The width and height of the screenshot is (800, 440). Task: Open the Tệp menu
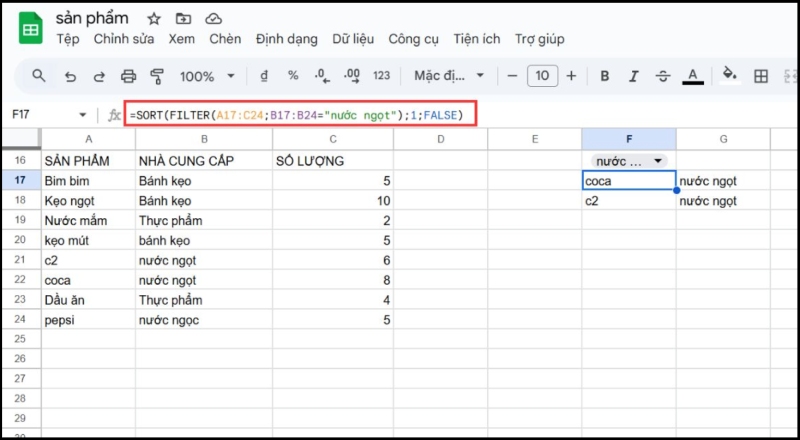click(x=68, y=39)
